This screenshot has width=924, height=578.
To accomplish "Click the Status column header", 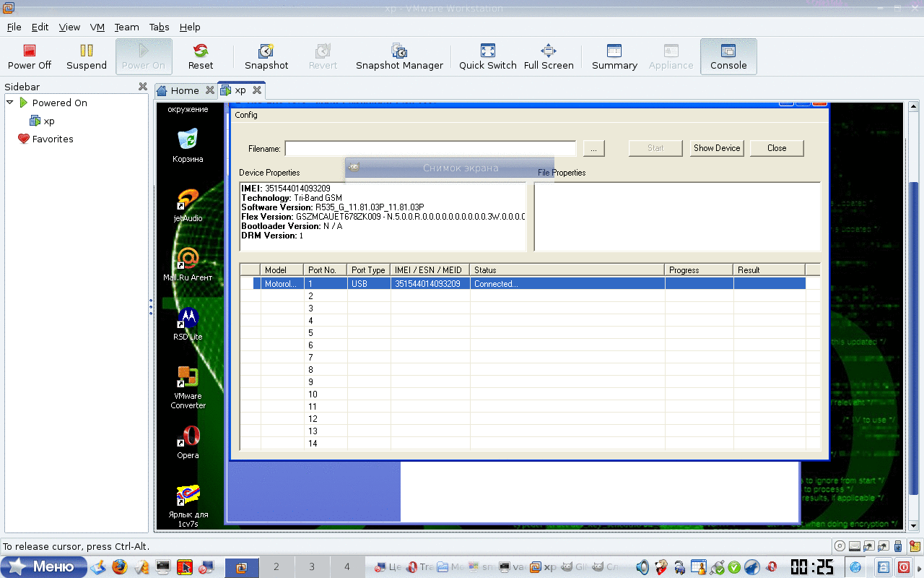I will [567, 269].
